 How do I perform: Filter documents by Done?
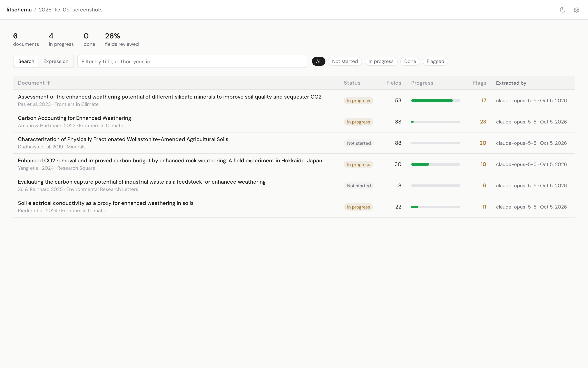click(x=410, y=61)
